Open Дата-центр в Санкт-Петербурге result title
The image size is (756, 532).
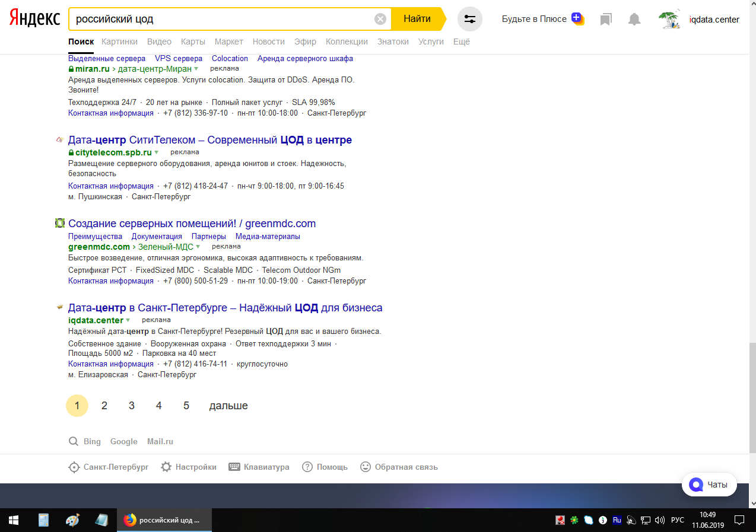tap(225, 308)
